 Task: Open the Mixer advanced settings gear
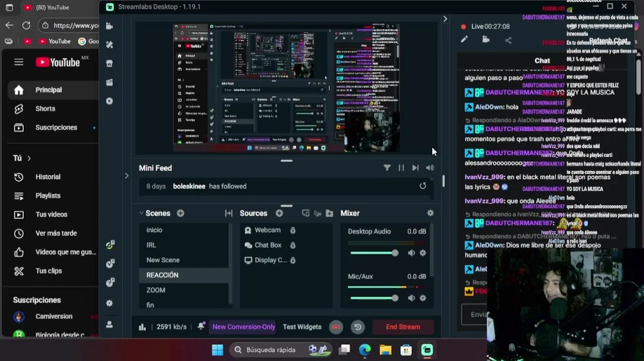tap(430, 213)
